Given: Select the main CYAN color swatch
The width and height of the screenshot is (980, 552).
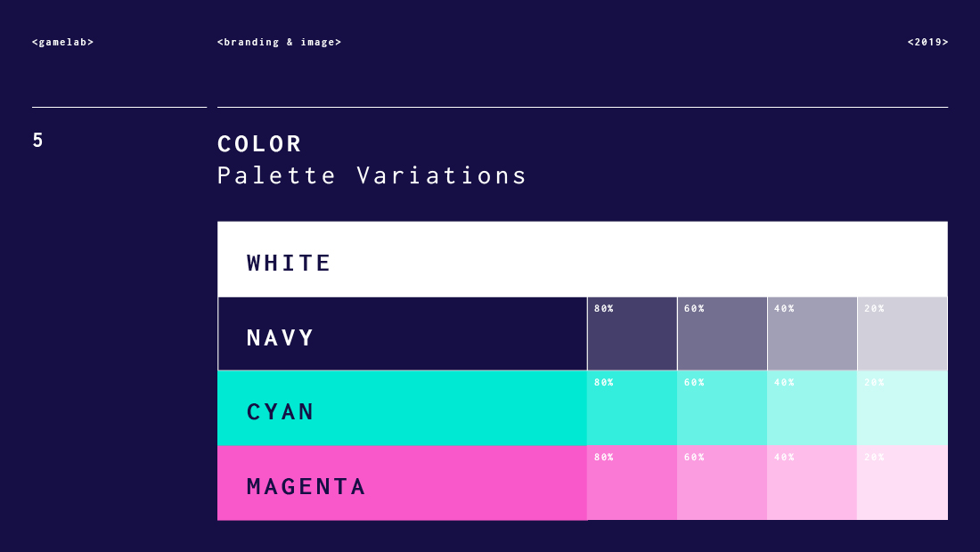Looking at the screenshot, I should 402,408.
